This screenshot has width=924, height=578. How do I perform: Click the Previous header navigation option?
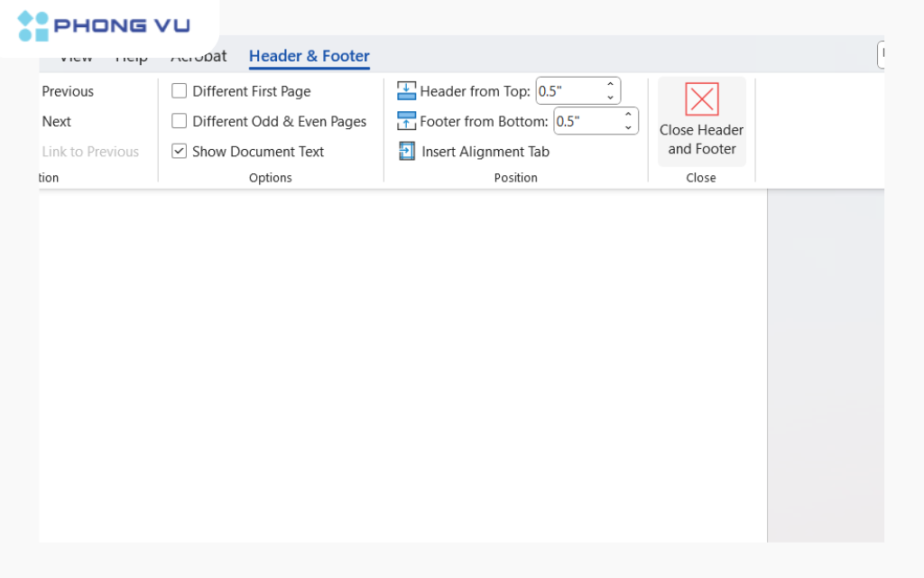click(67, 90)
